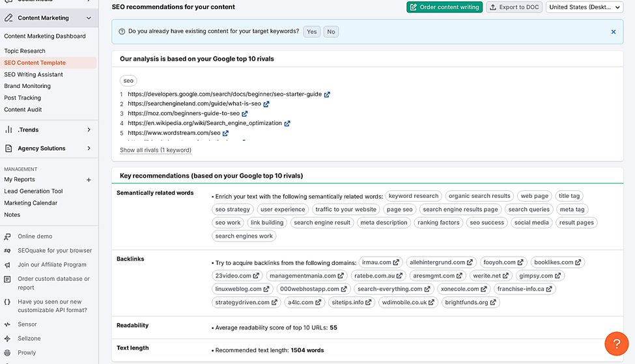Click the 'meta description' word chip
Viewport: 635px width, 364px height.
(384, 223)
